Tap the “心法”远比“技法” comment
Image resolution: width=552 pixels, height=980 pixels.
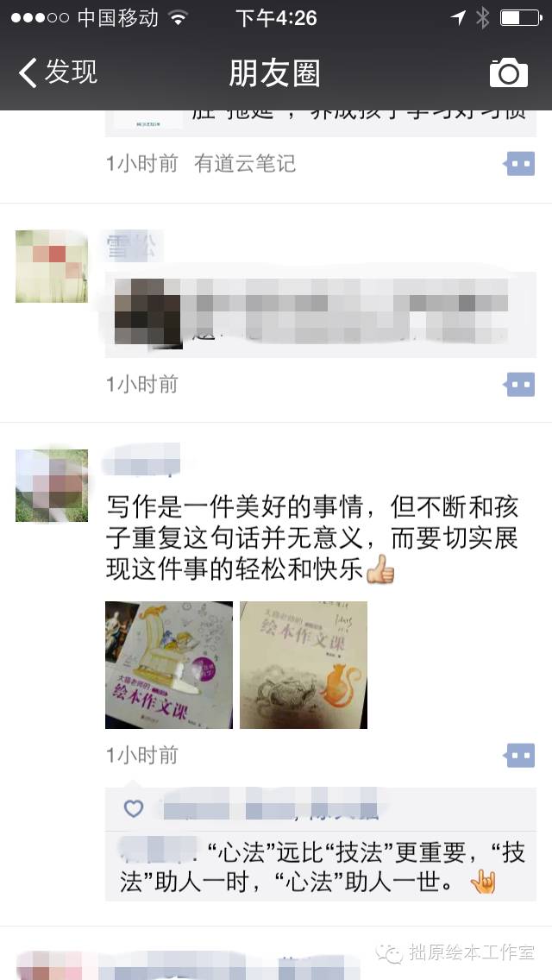pyautogui.click(x=321, y=866)
